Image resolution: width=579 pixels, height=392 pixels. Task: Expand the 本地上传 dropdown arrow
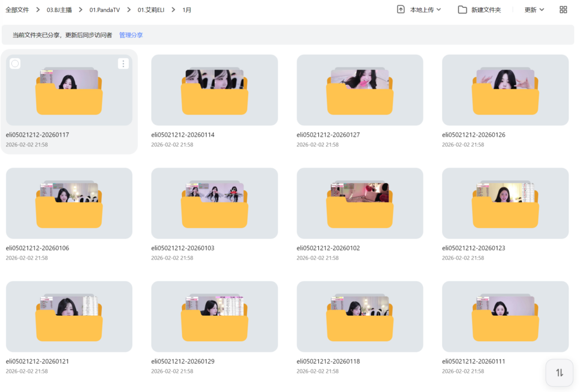pos(439,10)
